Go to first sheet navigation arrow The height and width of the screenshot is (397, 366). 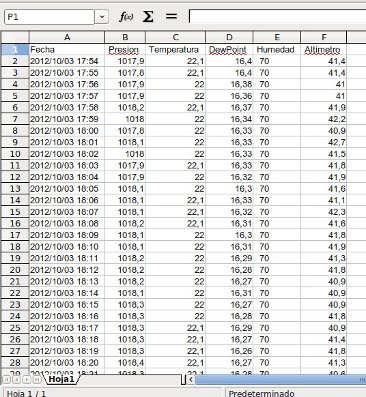[7, 379]
